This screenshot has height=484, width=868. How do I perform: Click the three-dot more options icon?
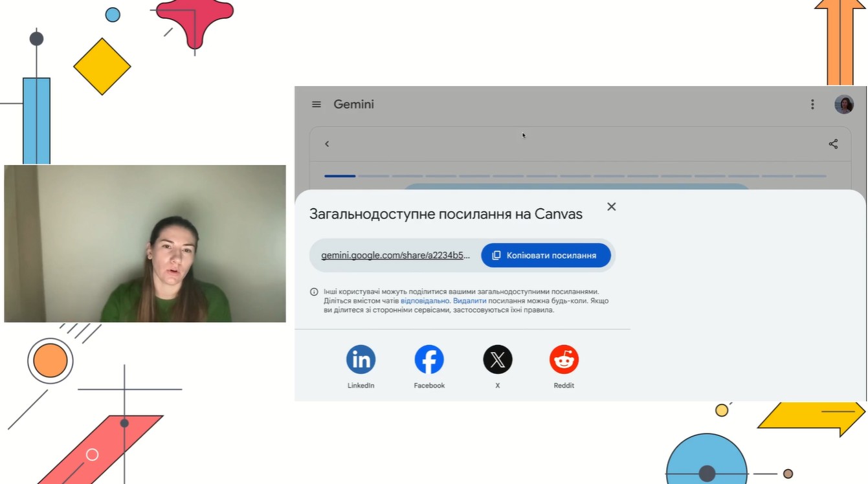(812, 104)
